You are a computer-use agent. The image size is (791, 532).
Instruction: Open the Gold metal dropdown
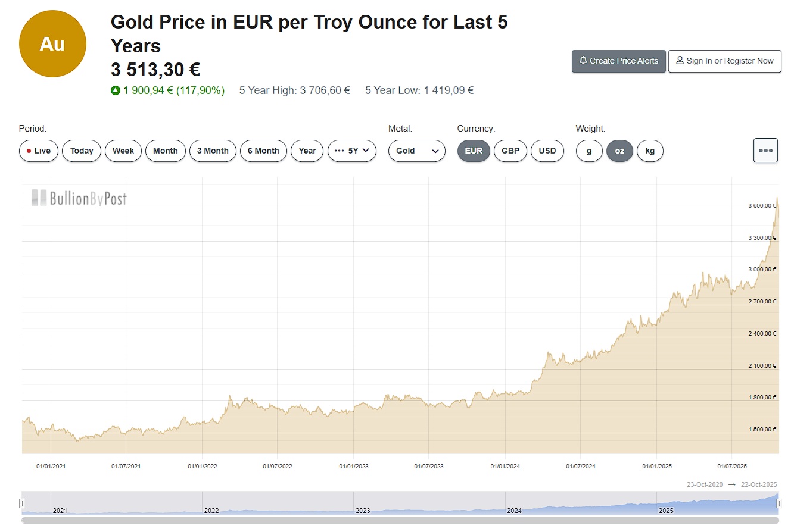[x=416, y=151]
